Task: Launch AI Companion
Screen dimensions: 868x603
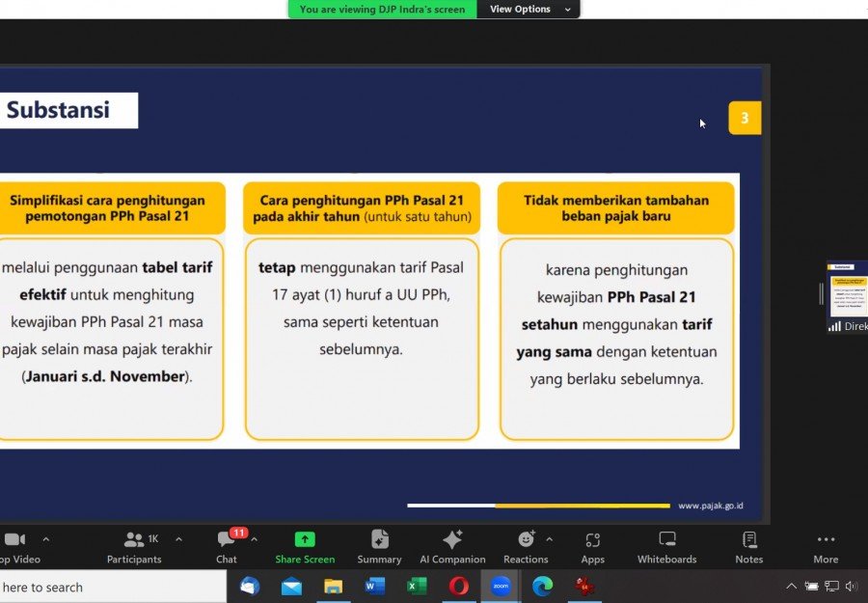Action: click(x=452, y=546)
